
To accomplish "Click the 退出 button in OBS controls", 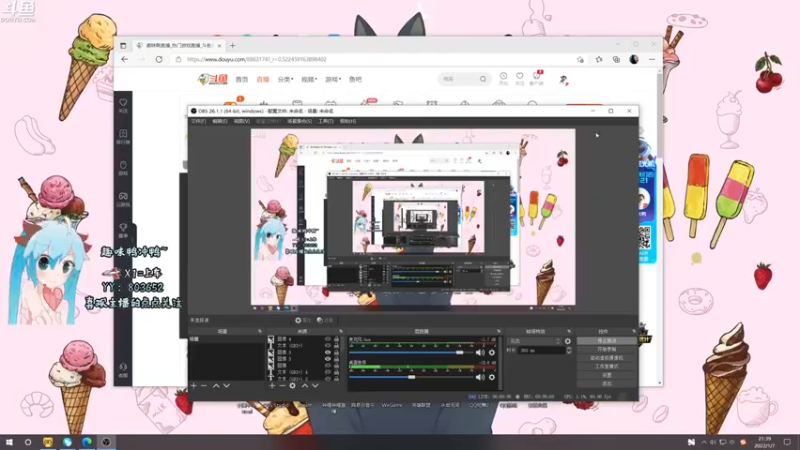I will tap(607, 383).
